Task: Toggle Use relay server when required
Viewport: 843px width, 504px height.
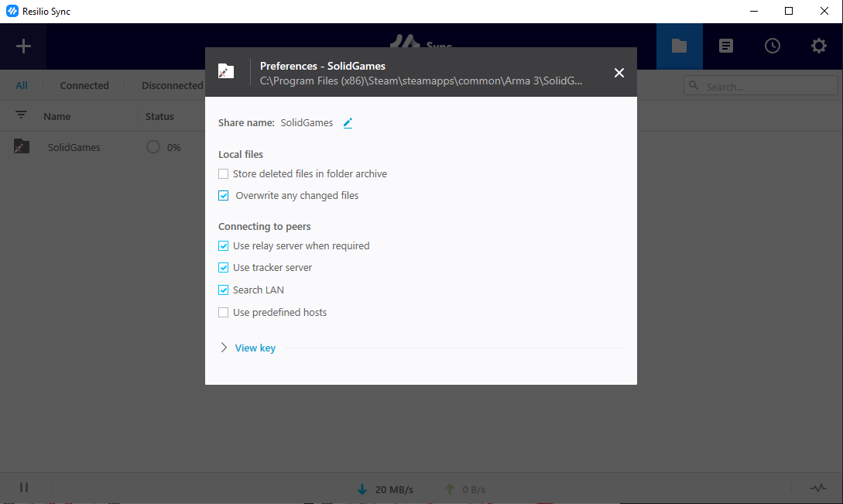Action: [x=223, y=246]
